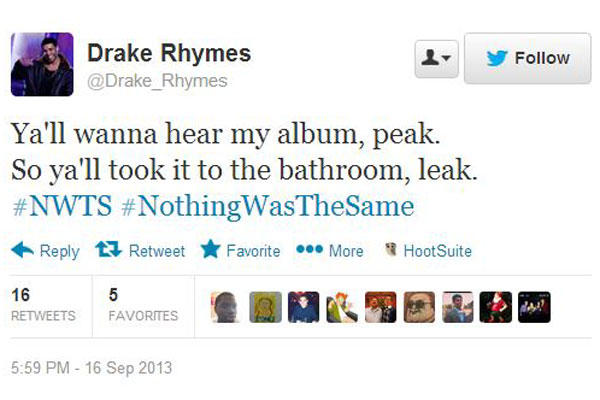
Task: Click the HootSuite text link
Action: [437, 251]
